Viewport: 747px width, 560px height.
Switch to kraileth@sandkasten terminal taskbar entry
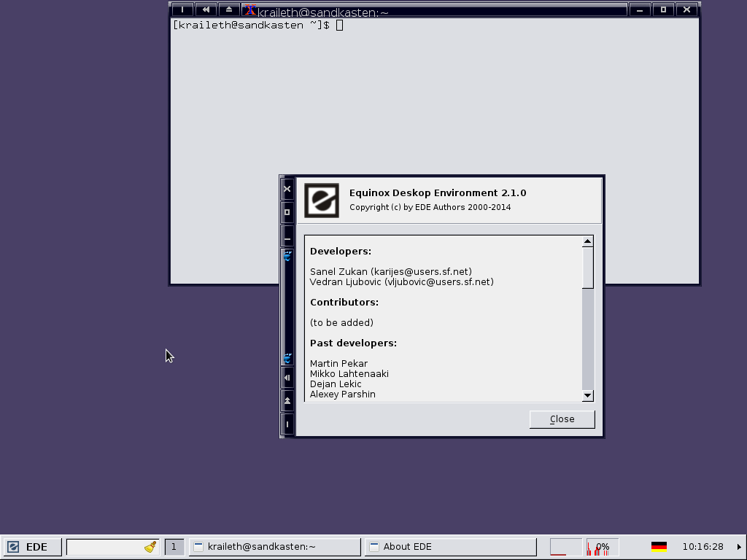[x=275, y=547]
